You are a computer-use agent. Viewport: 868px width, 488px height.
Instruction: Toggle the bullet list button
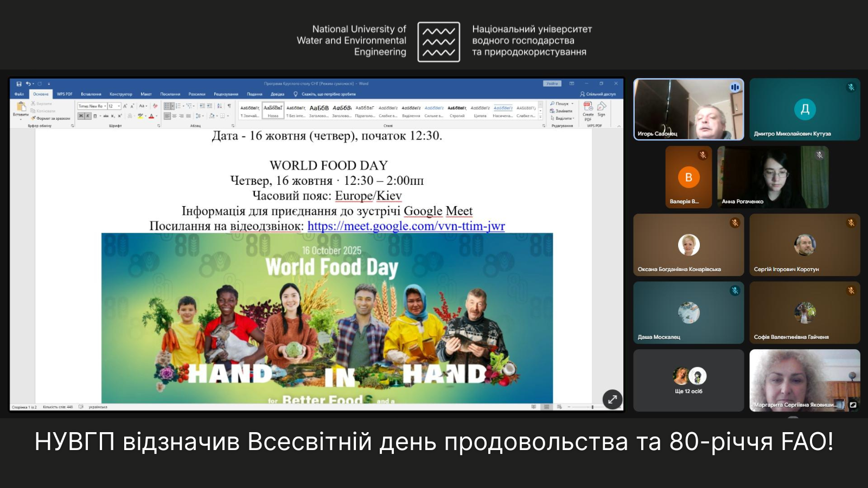point(167,106)
